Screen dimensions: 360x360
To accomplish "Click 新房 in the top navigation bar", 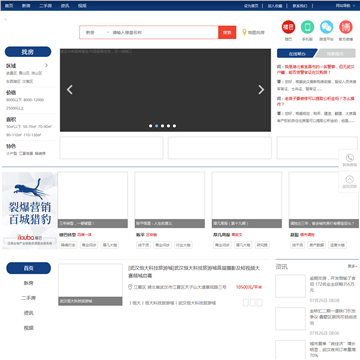I will [26, 6].
